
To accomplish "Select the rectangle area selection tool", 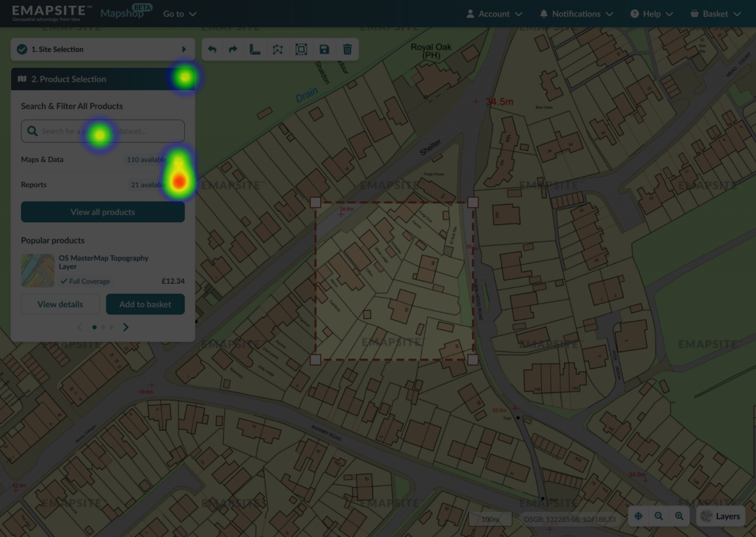I will click(x=301, y=50).
